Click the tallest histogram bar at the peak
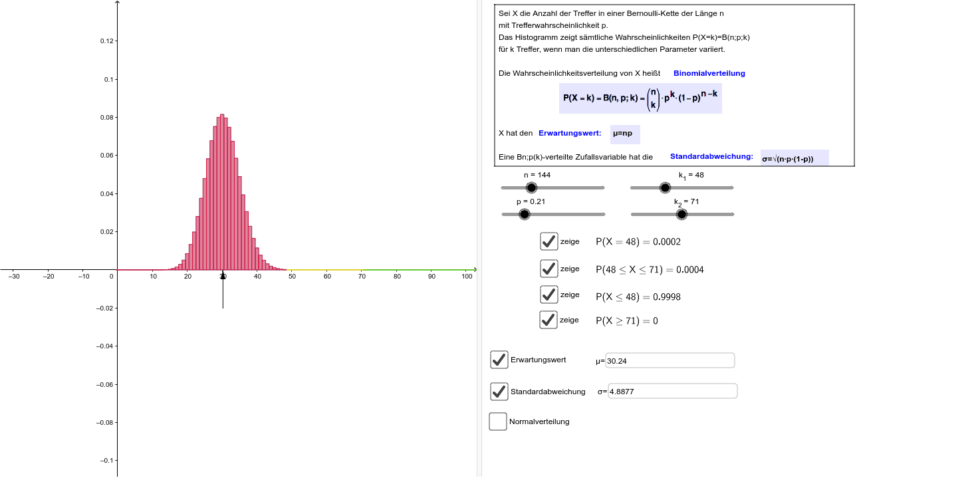Image resolution: width=980 pixels, height=478 pixels. (x=222, y=192)
